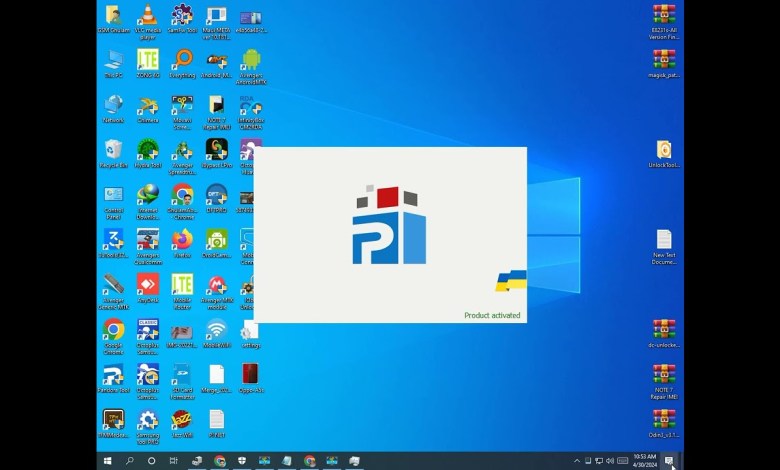Viewport: 780px width, 470px height.
Task: Open the Control Panel desktop icon
Action: click(113, 196)
